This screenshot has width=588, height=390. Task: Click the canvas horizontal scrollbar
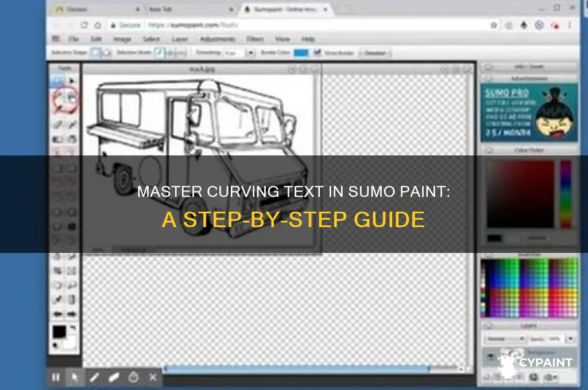[x=296, y=369]
